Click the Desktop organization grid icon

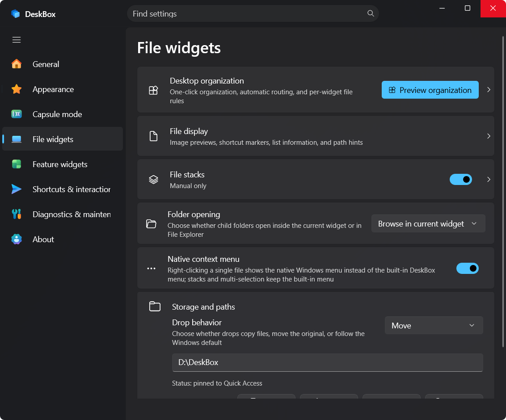(153, 90)
